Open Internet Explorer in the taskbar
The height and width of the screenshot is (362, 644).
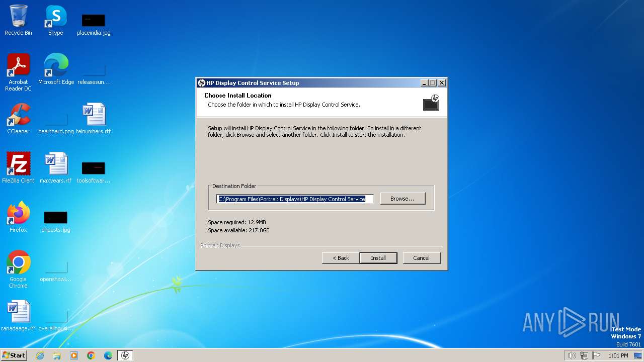tap(40, 355)
